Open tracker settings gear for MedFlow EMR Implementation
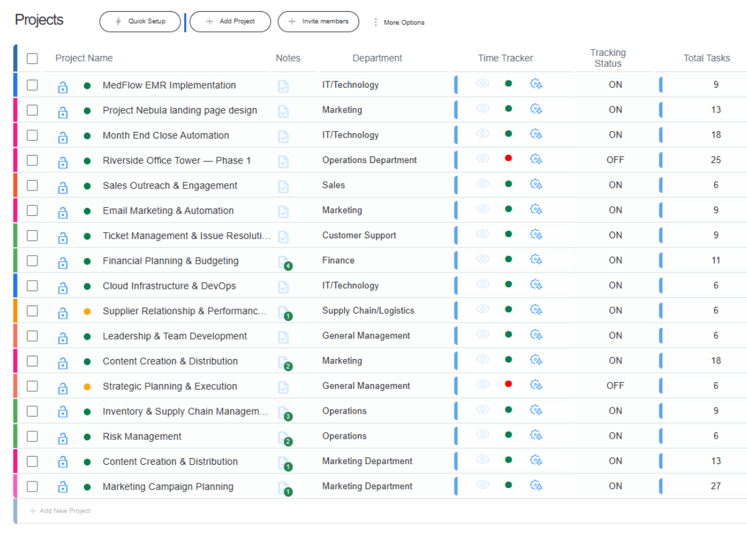 pos(536,84)
